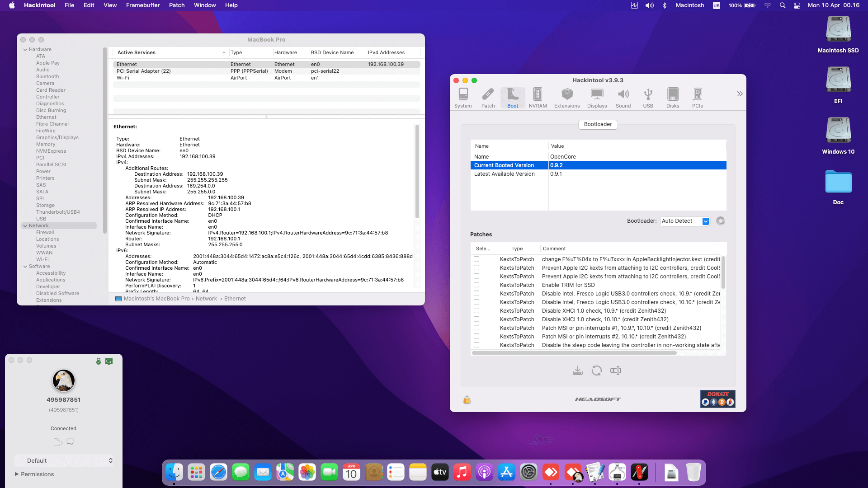Image resolution: width=868 pixels, height=488 pixels.
Task: Click the chat icon under Connected
Action: point(70,442)
